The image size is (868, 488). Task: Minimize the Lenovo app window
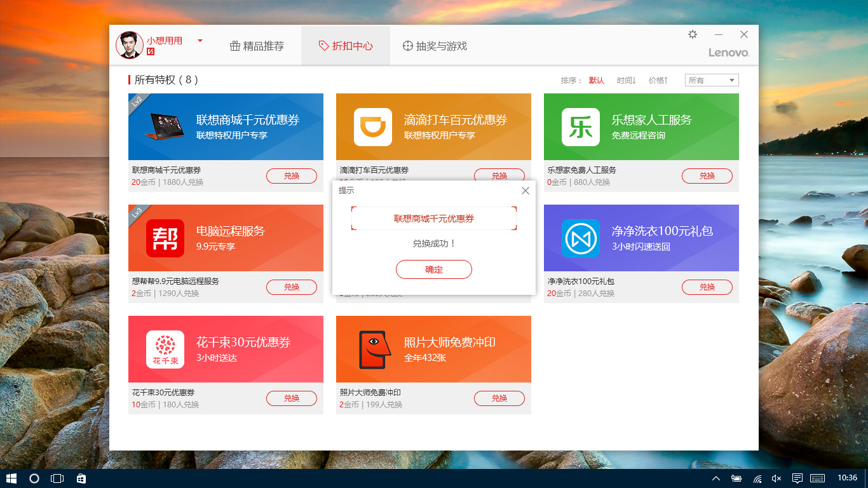(719, 34)
